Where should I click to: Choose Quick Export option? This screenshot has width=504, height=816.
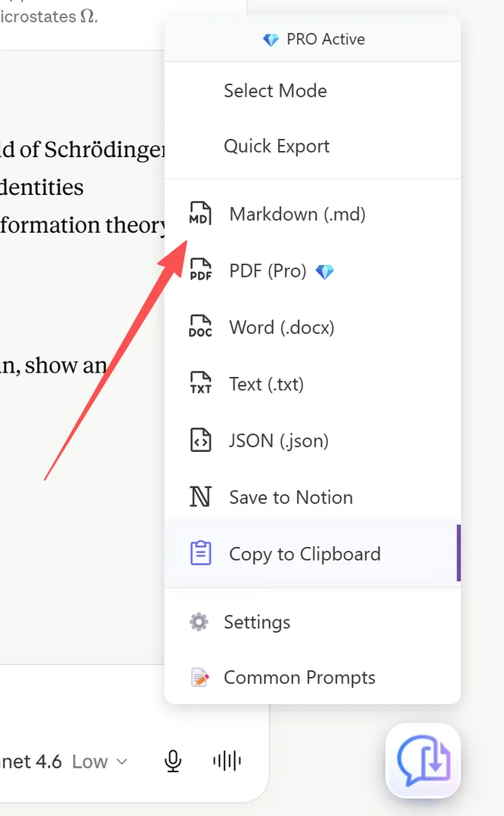(x=312, y=147)
